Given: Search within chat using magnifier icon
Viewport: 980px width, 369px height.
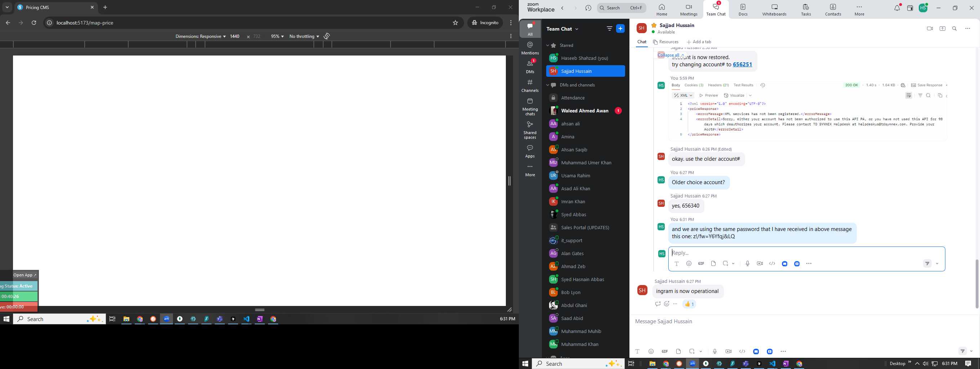Looking at the screenshot, I should pos(954,28).
